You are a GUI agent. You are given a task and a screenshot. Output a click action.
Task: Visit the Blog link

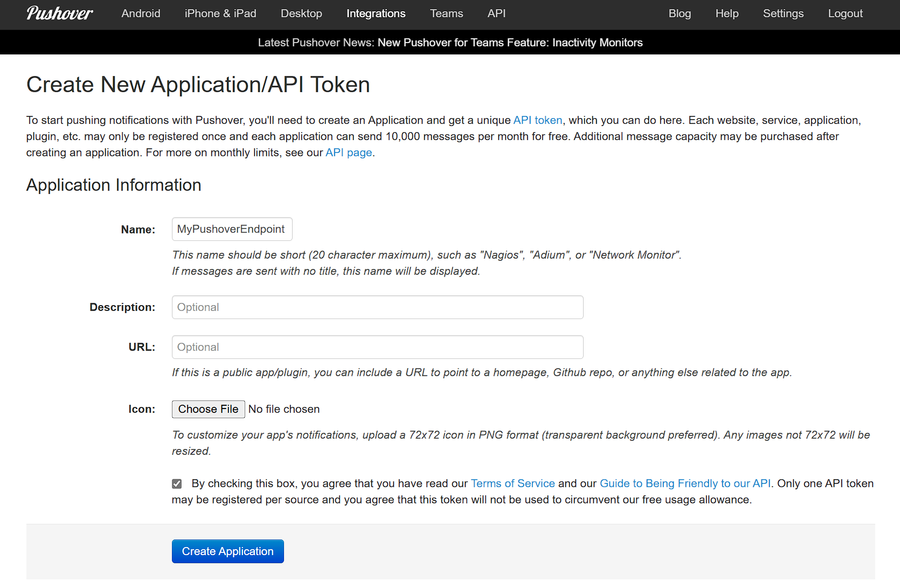point(680,13)
